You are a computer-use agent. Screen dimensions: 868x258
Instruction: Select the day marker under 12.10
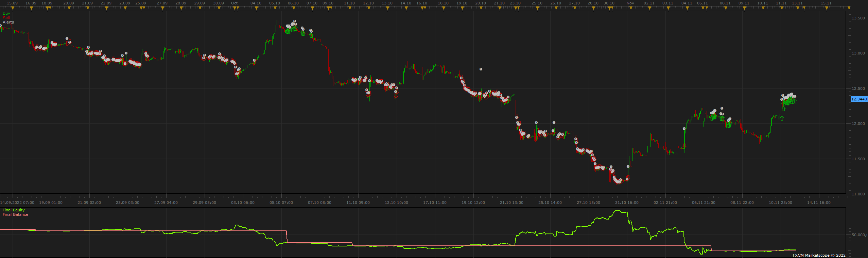point(369,8)
